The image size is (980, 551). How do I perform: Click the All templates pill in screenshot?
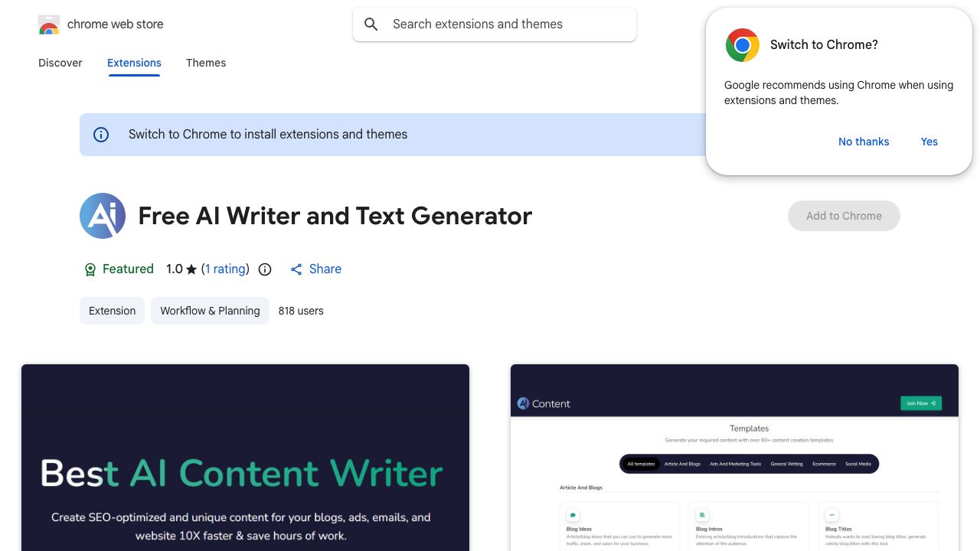642,464
